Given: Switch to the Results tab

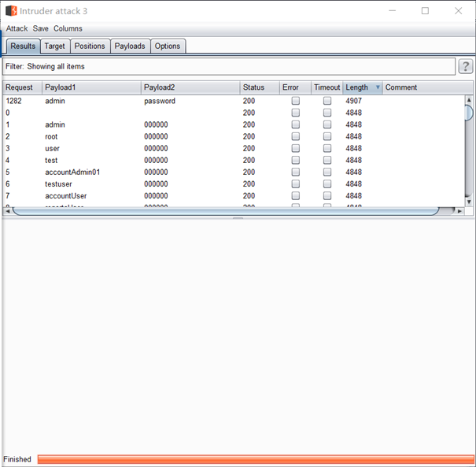Looking at the screenshot, I should point(23,46).
